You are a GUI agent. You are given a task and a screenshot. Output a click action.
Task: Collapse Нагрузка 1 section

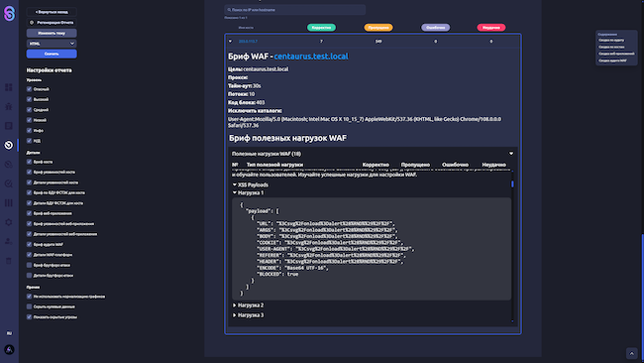click(235, 192)
